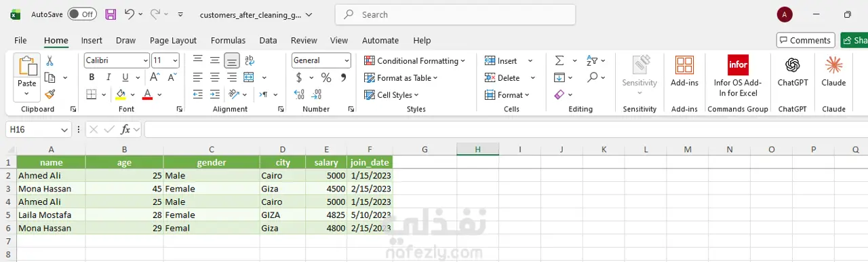Launch Infor OS Add-In for Excel
The image size is (868, 262).
click(x=738, y=76)
